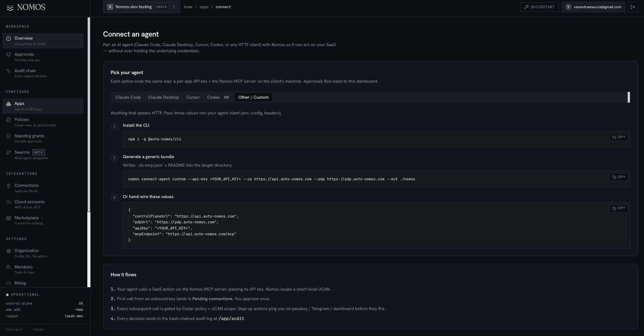
Task: Click the user avatar V icon
Action: pyautogui.click(x=568, y=7)
